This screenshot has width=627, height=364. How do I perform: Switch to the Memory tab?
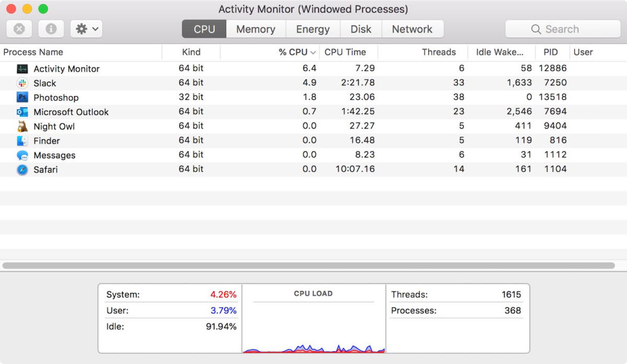256,29
